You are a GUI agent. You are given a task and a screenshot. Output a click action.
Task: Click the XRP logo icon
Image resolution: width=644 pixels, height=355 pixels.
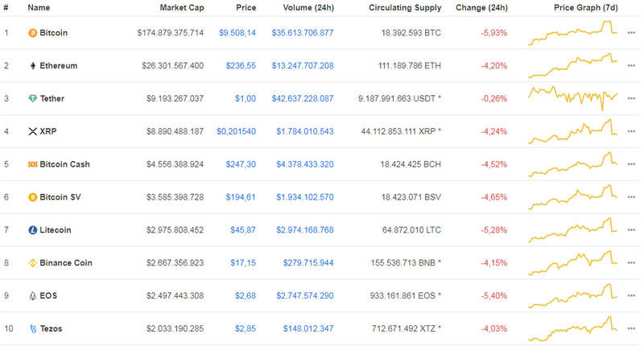(32, 131)
